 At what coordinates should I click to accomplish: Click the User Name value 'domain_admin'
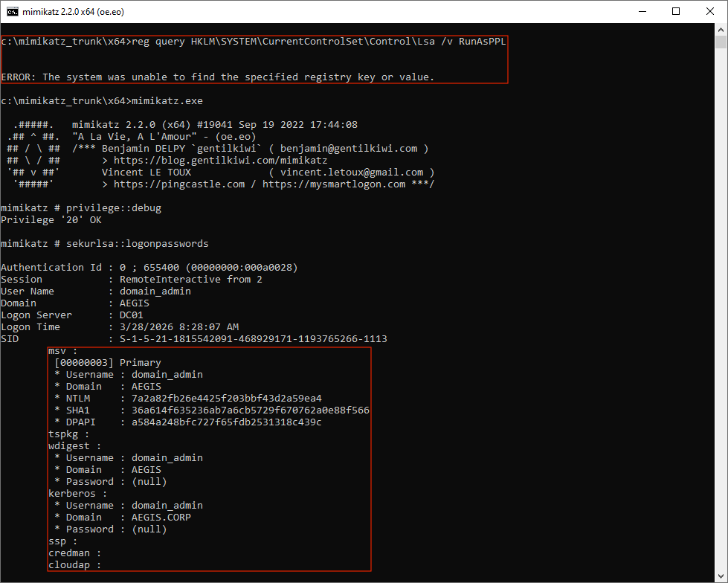tap(155, 291)
